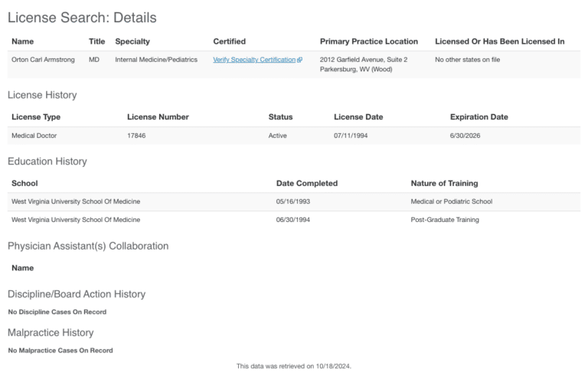Click the No Malpractice Cases On Record text
The image size is (588, 376).
pos(60,351)
